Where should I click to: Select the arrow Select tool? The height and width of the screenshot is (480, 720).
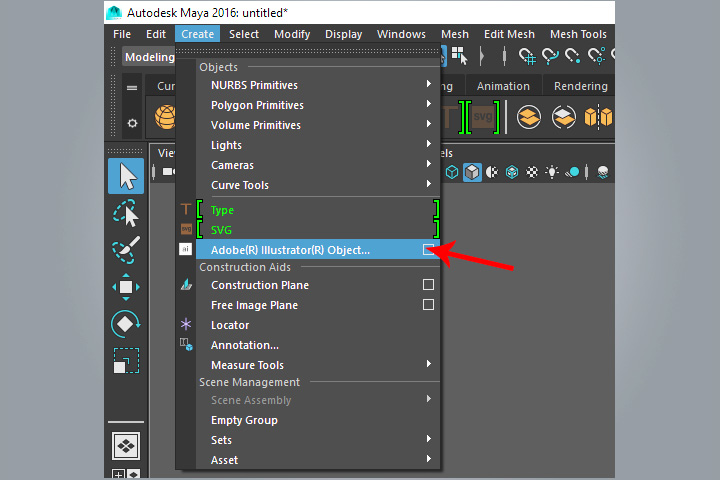coord(126,176)
